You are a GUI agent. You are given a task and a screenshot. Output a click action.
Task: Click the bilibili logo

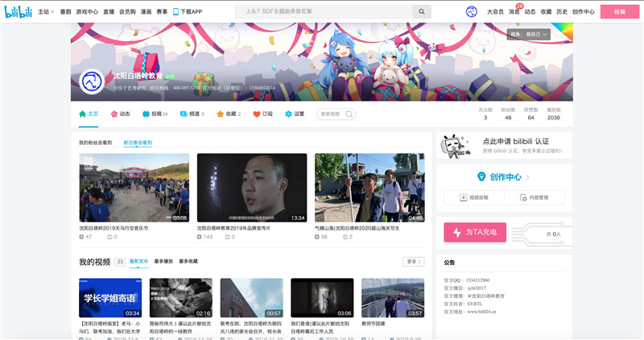tap(18, 11)
